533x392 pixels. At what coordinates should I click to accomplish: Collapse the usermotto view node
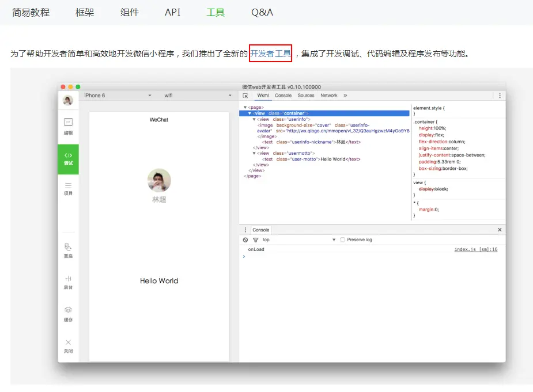(x=254, y=154)
